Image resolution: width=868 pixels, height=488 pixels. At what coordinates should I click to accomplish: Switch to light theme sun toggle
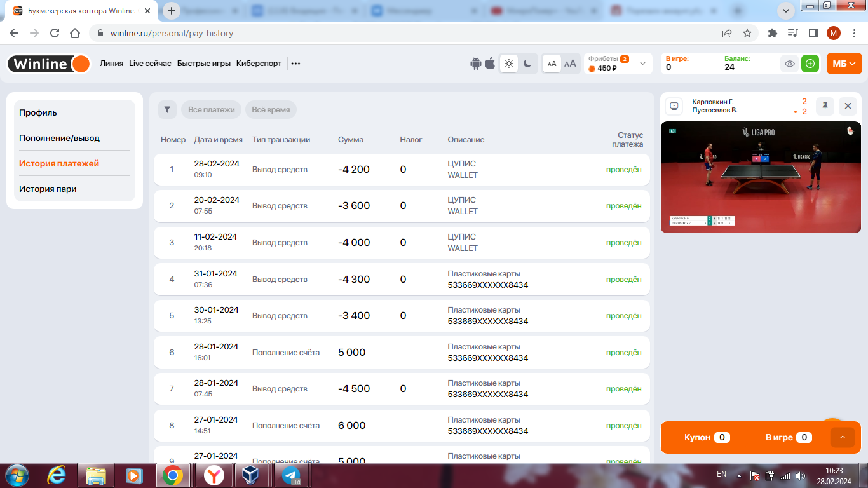[509, 64]
